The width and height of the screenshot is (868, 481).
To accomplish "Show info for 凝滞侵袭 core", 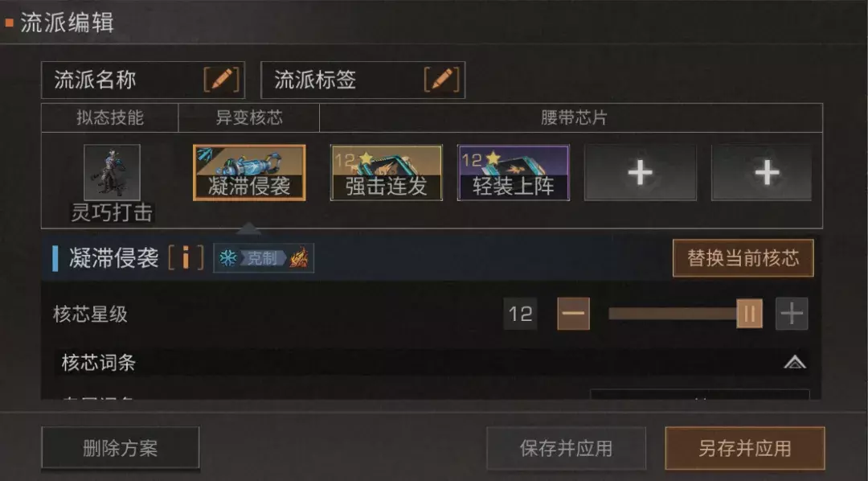I will click(186, 257).
